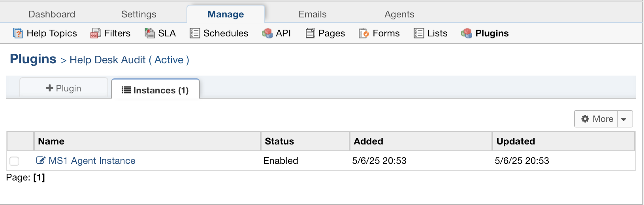This screenshot has width=644, height=205.
Task: Click the API cube icon
Action: 267,33
